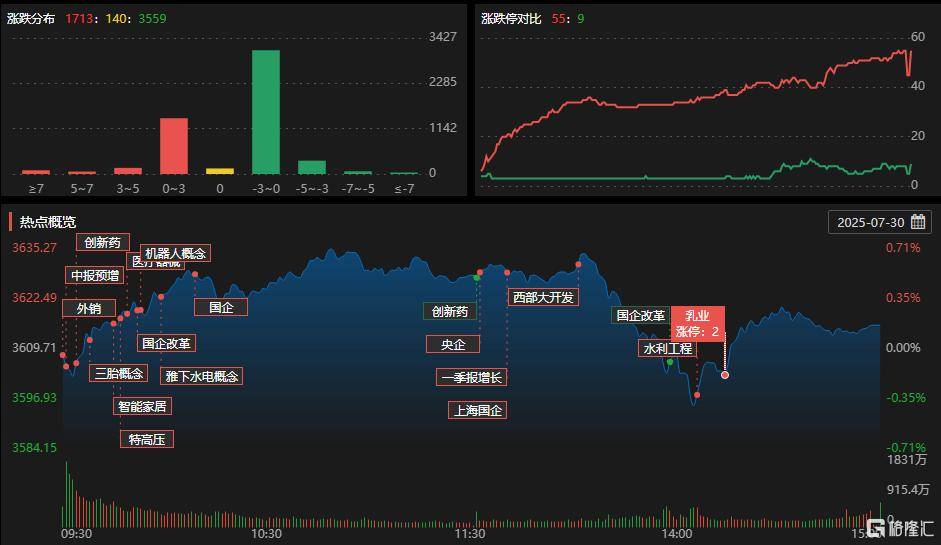Select the 机器人概念 hotspot tag
The height and width of the screenshot is (545, 941).
pyautogui.click(x=174, y=253)
